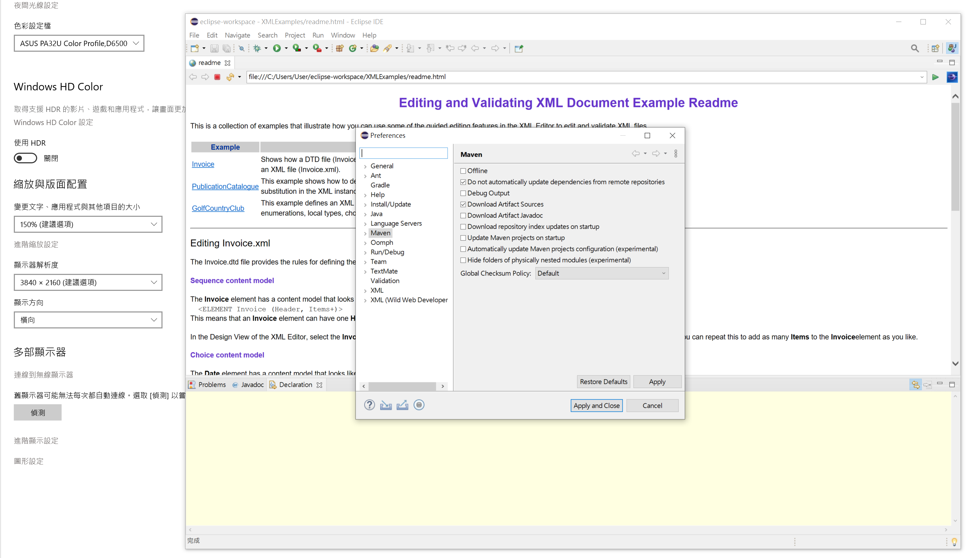This screenshot has height=558, width=980.
Task: Click the Restore Defaults button
Action: click(x=603, y=382)
